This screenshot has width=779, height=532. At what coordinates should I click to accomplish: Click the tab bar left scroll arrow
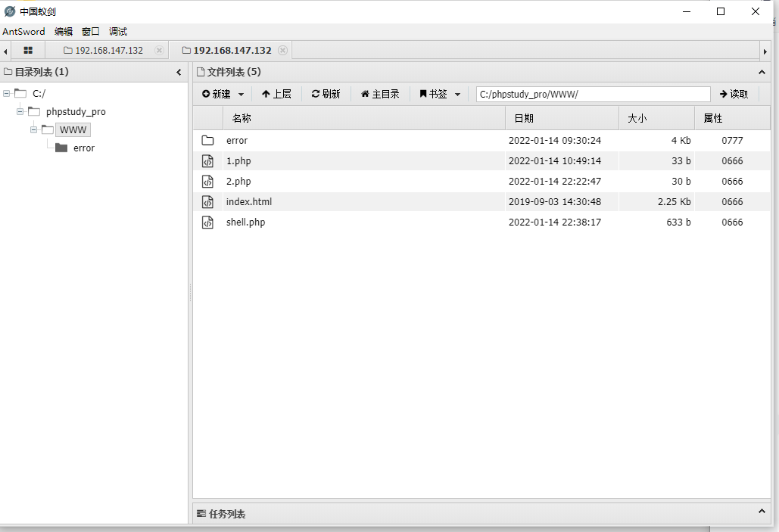coord(5,51)
